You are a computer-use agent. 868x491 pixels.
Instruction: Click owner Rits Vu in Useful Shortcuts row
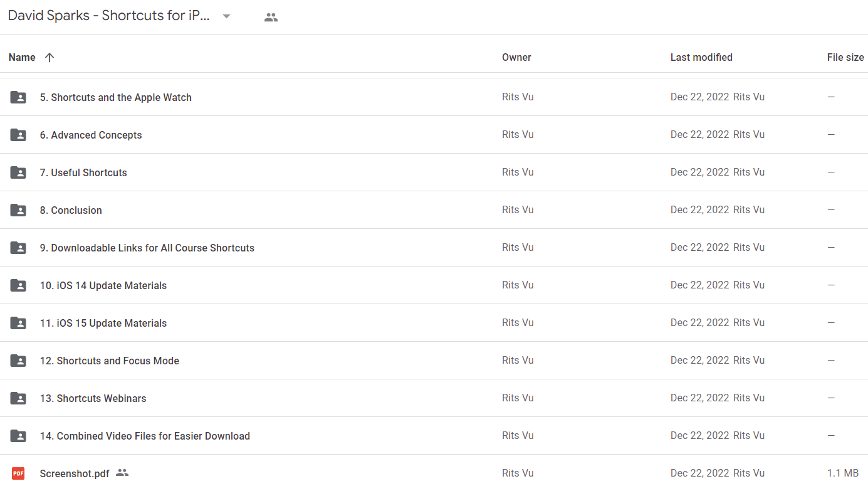(x=518, y=172)
